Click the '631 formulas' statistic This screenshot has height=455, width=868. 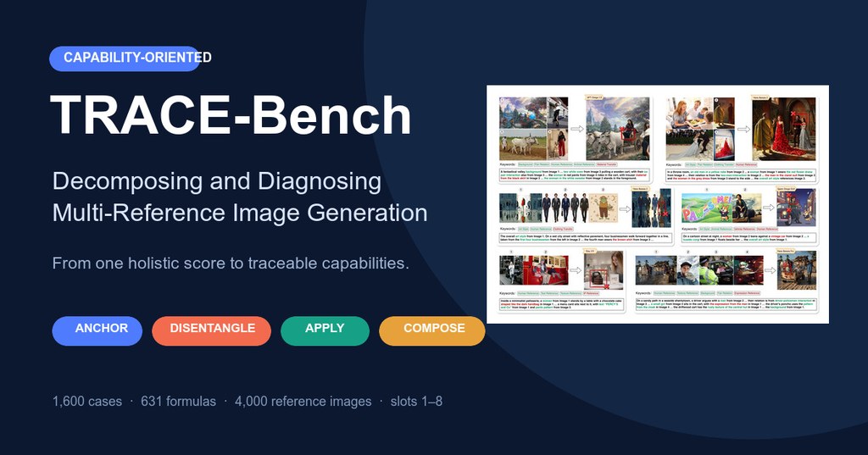(x=178, y=402)
